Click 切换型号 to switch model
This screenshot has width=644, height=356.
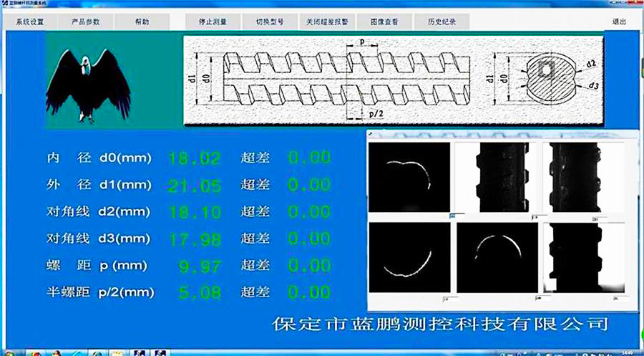[x=270, y=21]
